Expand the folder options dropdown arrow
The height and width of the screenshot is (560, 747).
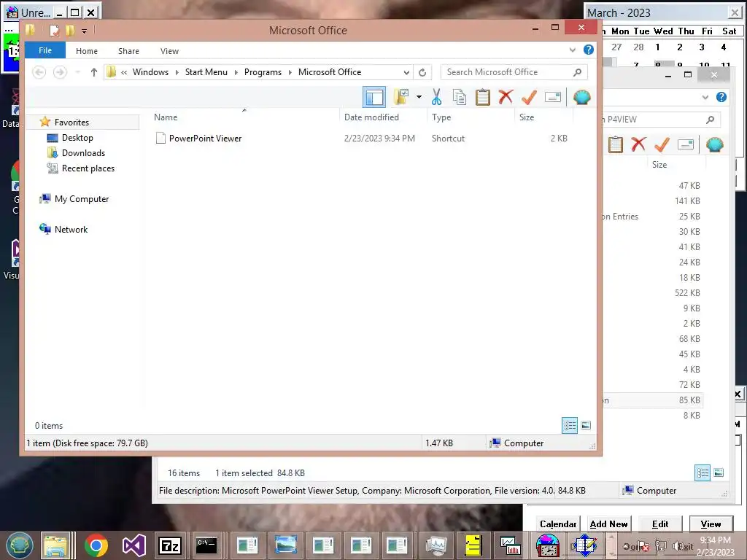(419, 97)
